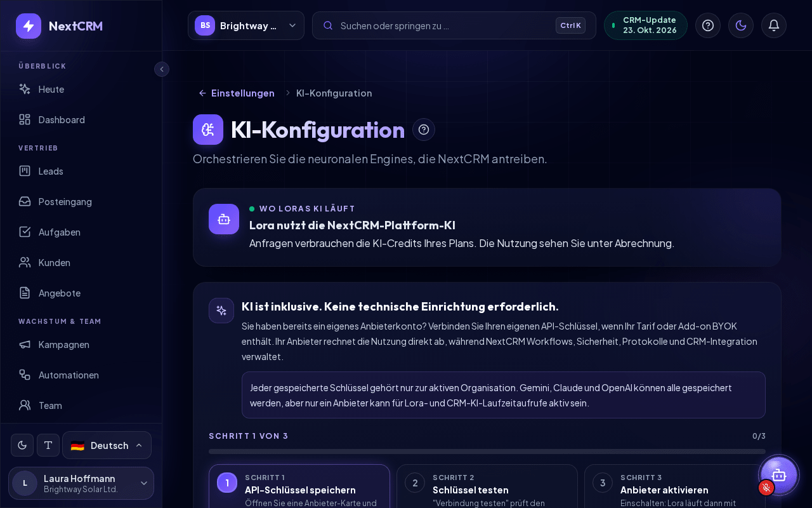Open Aufgaben task list
This screenshot has width=812, height=508.
81,232
